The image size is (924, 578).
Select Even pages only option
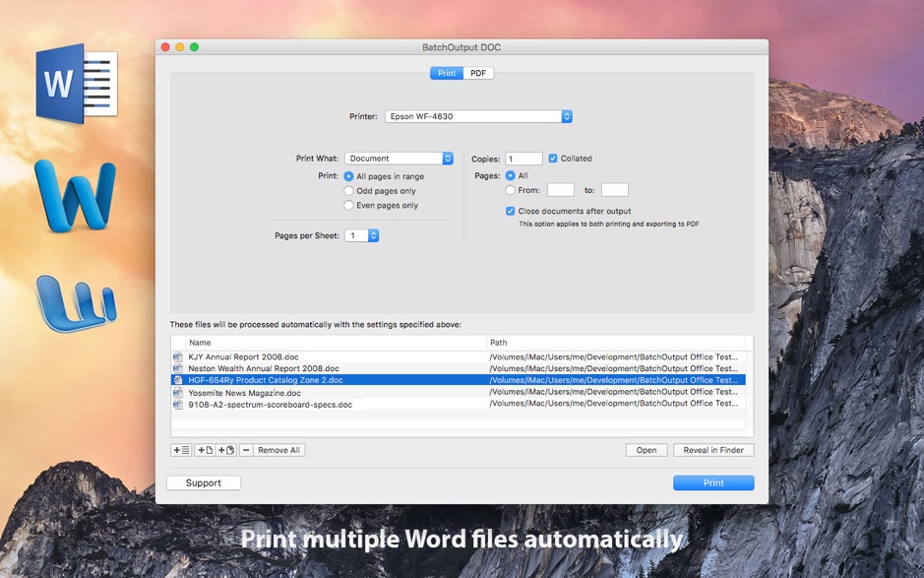point(349,205)
